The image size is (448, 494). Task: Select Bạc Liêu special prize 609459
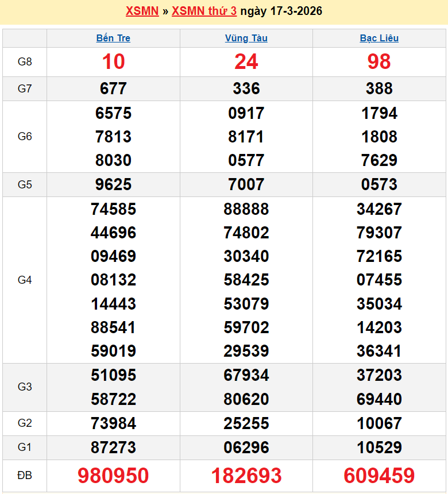pos(379,476)
